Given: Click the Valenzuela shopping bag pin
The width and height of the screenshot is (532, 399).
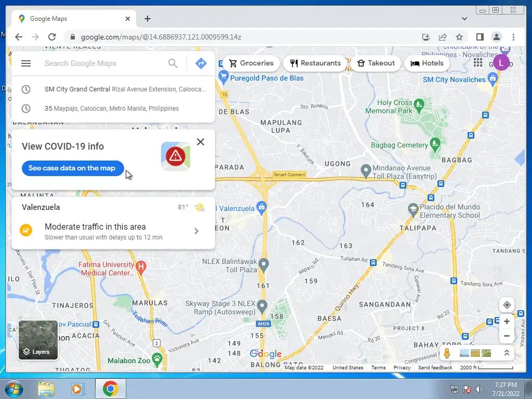Looking at the screenshot, I should [x=261, y=208].
